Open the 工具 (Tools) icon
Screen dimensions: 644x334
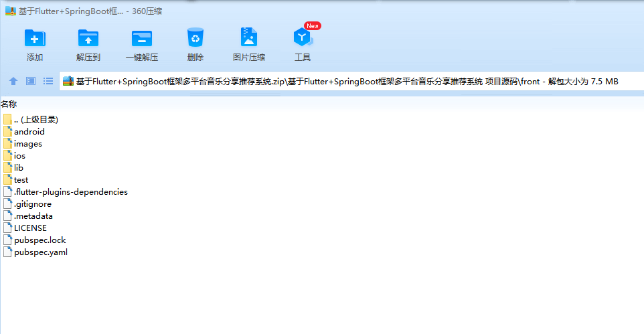[x=303, y=37]
